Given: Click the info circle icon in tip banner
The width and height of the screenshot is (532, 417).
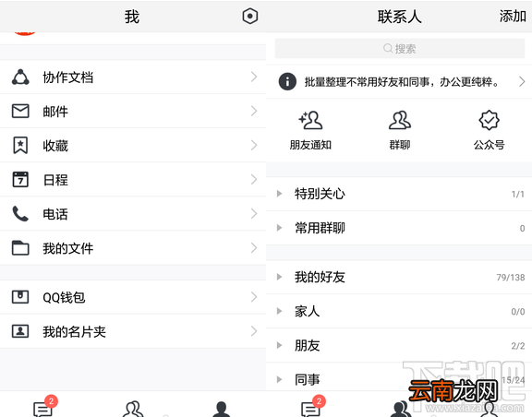Looking at the screenshot, I should pos(287,81).
